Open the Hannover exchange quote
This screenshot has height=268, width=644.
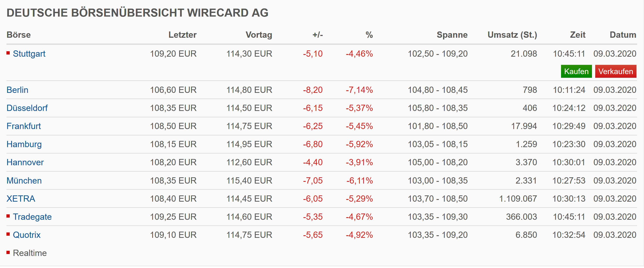pos(25,162)
